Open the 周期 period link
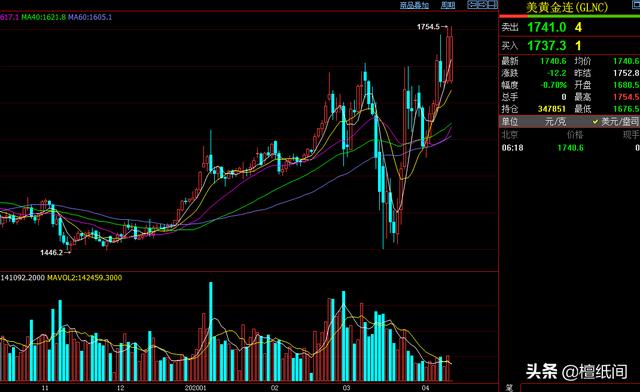The width and height of the screenshot is (640, 392). (448, 5)
